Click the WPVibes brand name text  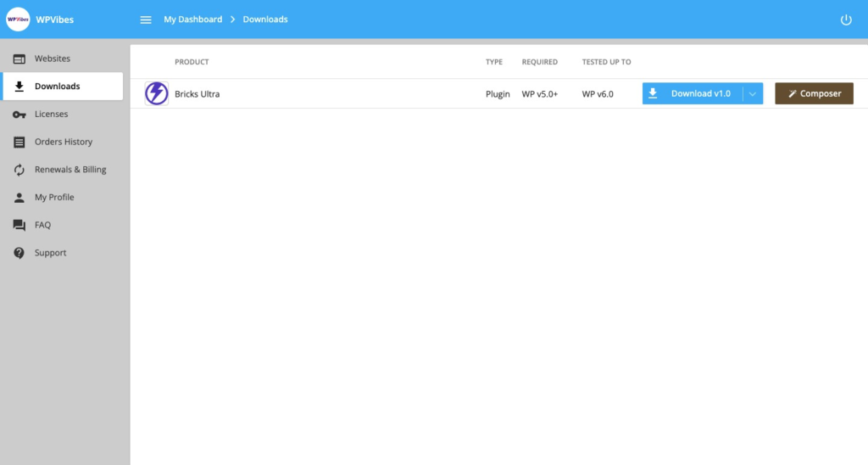(55, 20)
